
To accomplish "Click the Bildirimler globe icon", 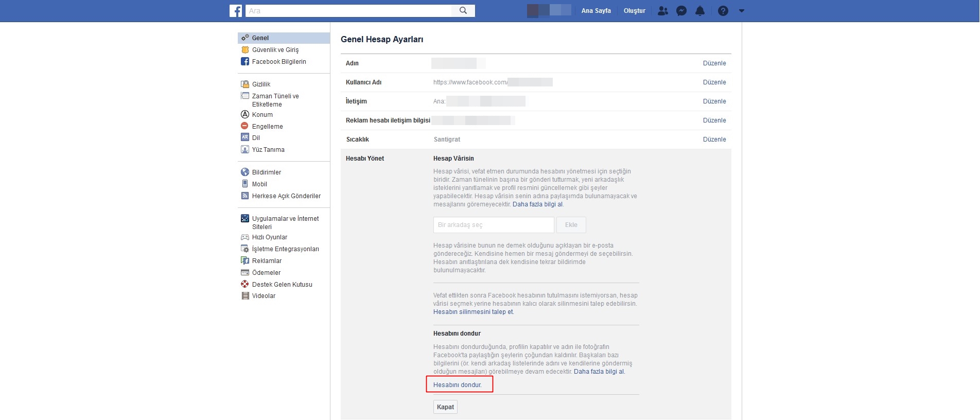I will pyautogui.click(x=245, y=172).
